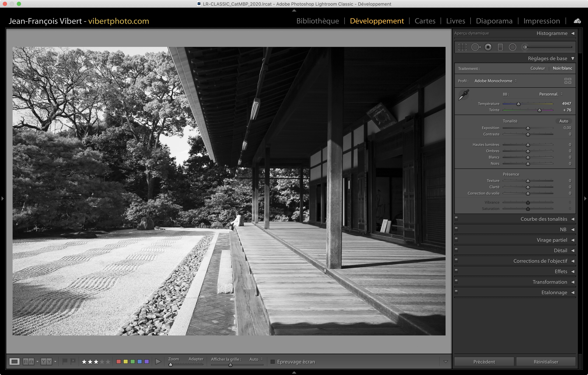The width and height of the screenshot is (588, 375).
Task: Click the cloud sync icon
Action: click(x=577, y=21)
